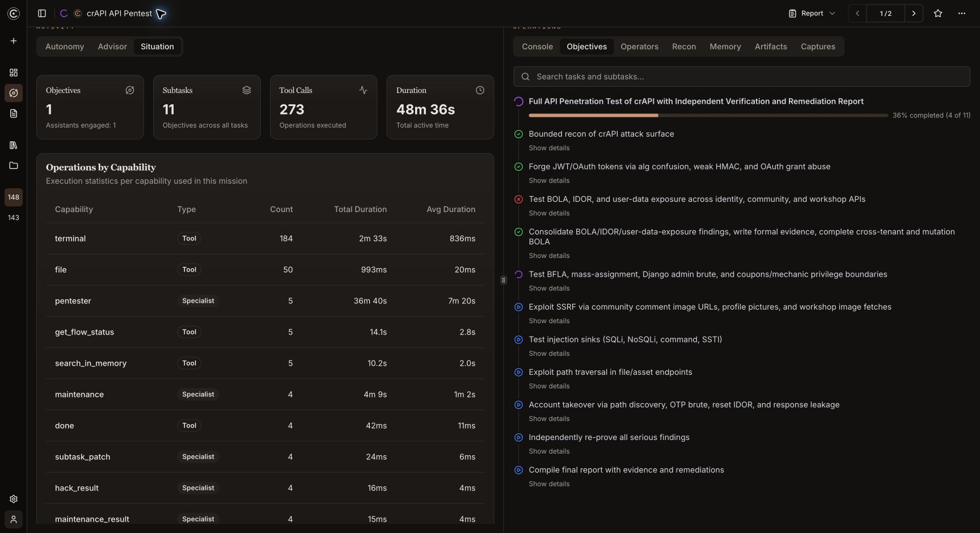This screenshot has height=533, width=980.
Task: Click the 148 badge in sidebar
Action: point(14,197)
